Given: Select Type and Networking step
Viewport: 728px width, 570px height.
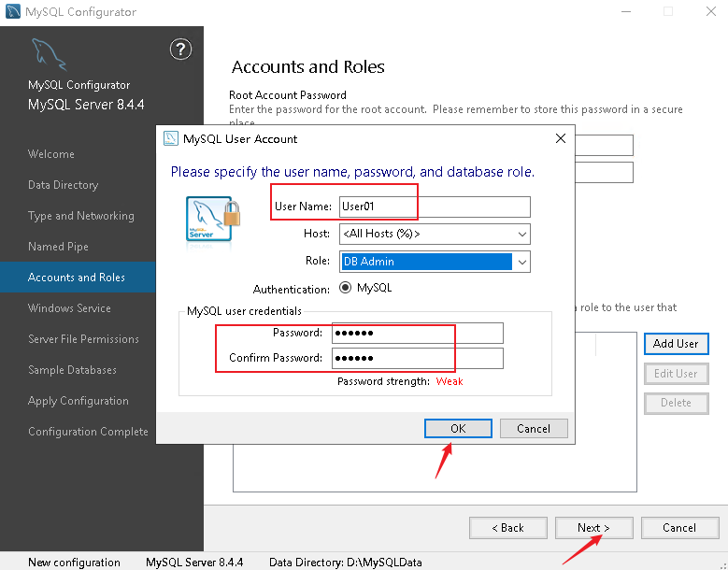Looking at the screenshot, I should coord(81,216).
